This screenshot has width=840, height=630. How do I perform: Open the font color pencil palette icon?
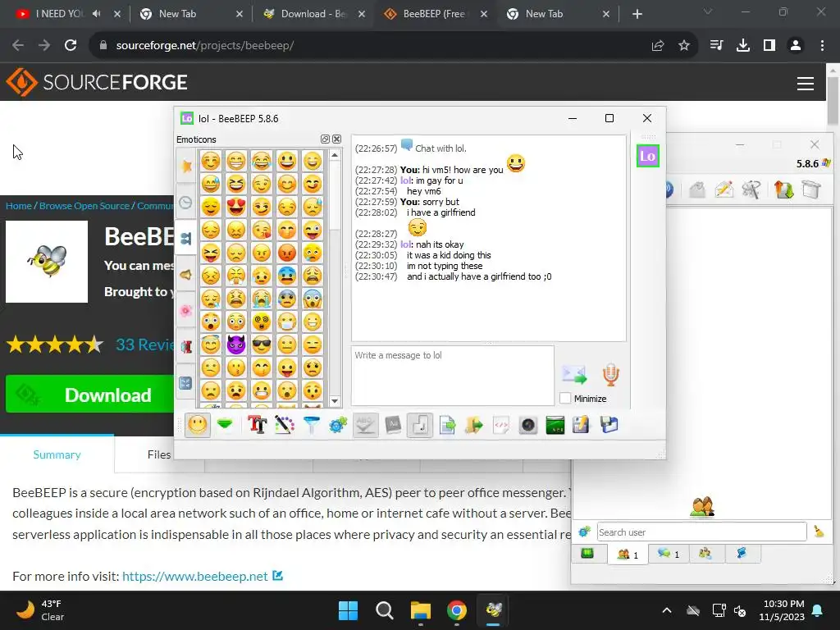point(285,426)
